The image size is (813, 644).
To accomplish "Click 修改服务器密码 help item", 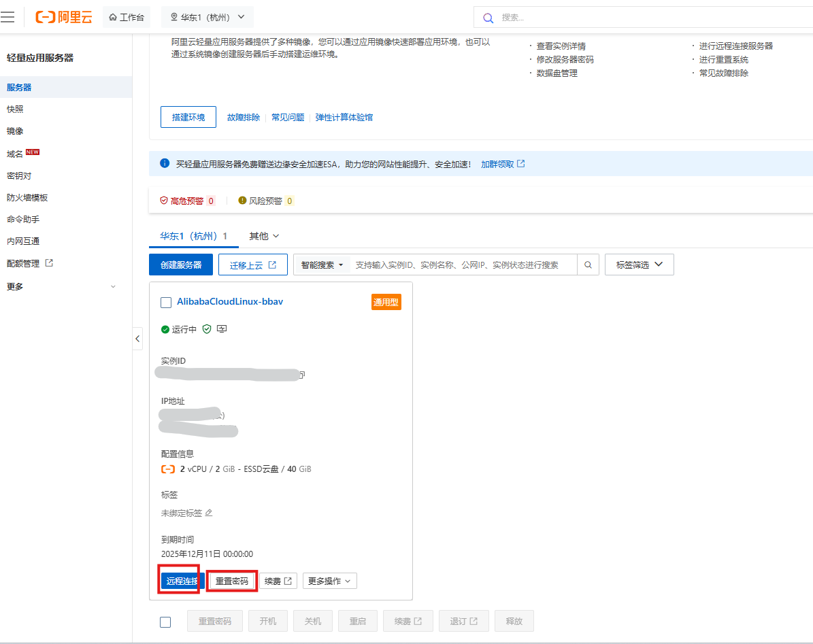I will (565, 59).
